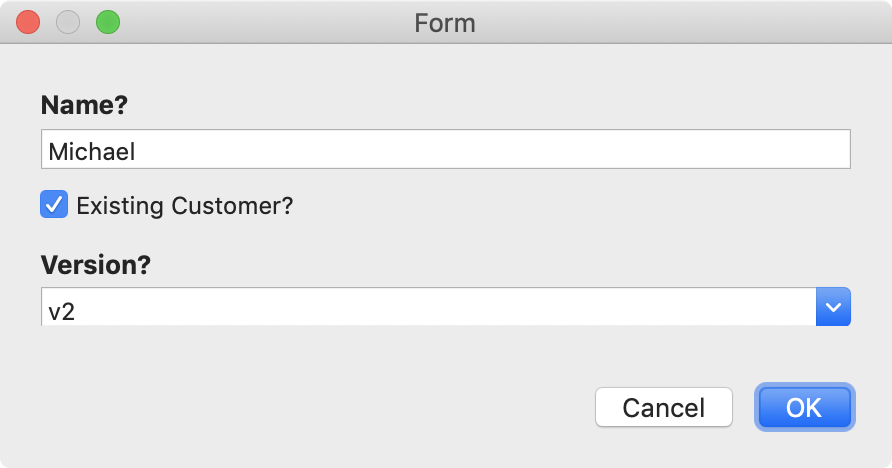Screen dimensions: 892x468
Task: Cancel the form dialog
Action: pos(663,407)
